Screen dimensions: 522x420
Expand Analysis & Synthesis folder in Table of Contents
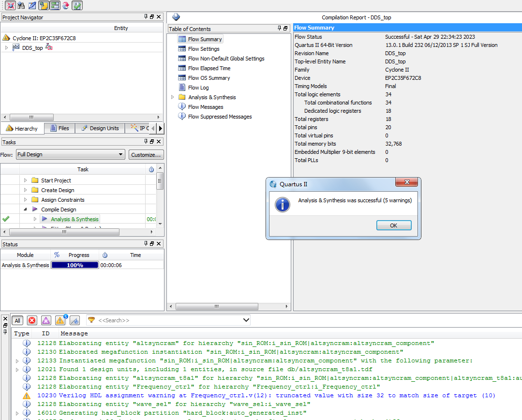click(172, 97)
